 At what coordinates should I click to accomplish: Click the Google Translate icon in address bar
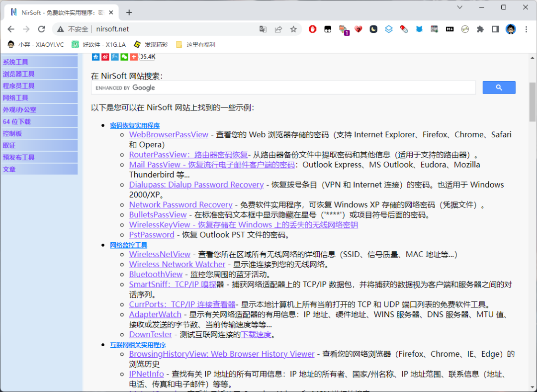(263, 29)
